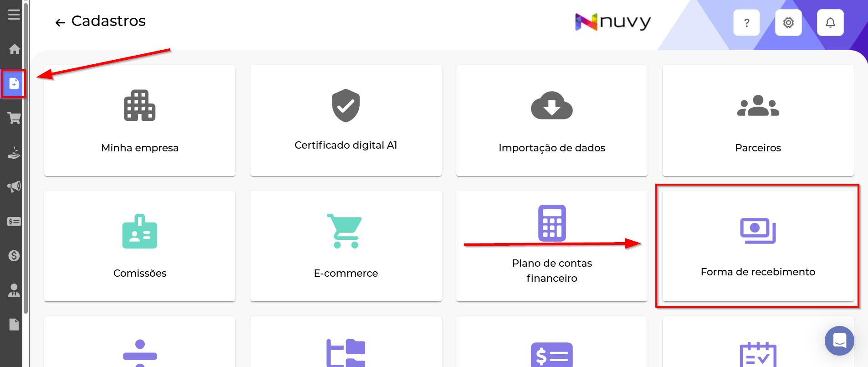Viewport: 868px width, 367px height.
Task: Click the nuvy logo
Action: point(613,22)
